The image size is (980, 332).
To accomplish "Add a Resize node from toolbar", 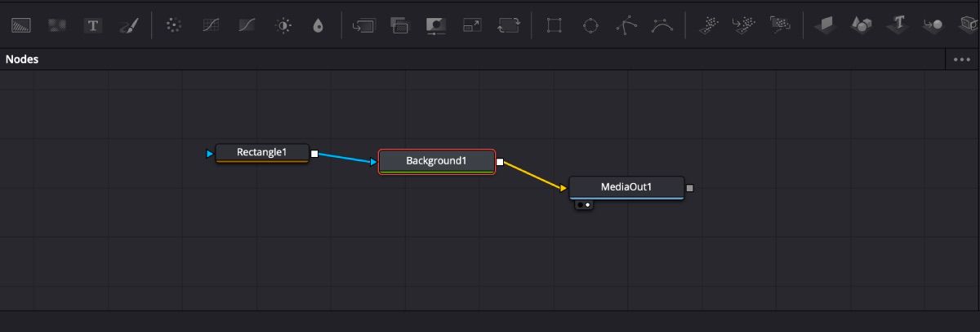I will [472, 25].
